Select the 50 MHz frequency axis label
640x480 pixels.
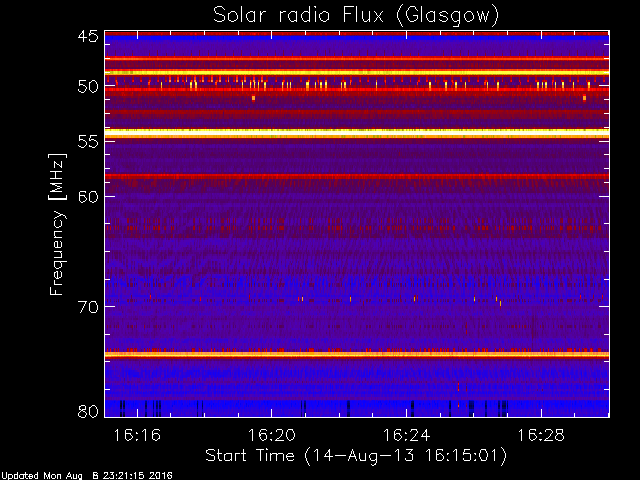pos(88,87)
